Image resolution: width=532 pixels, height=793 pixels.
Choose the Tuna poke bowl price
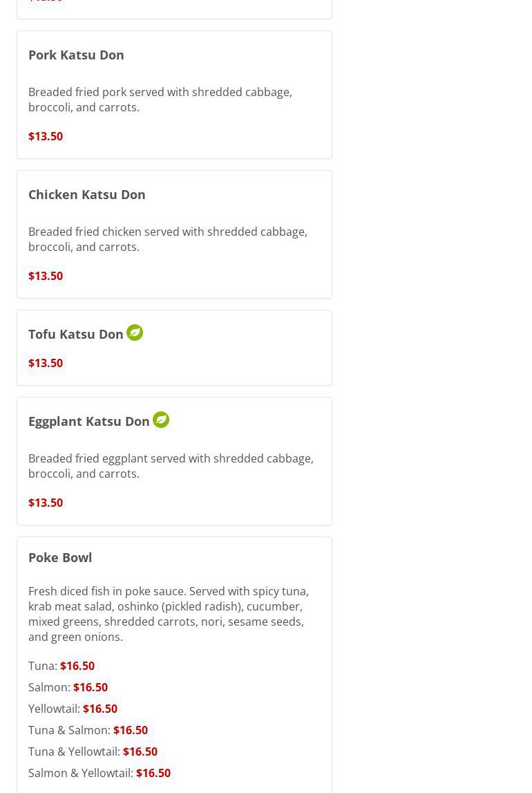click(x=77, y=666)
